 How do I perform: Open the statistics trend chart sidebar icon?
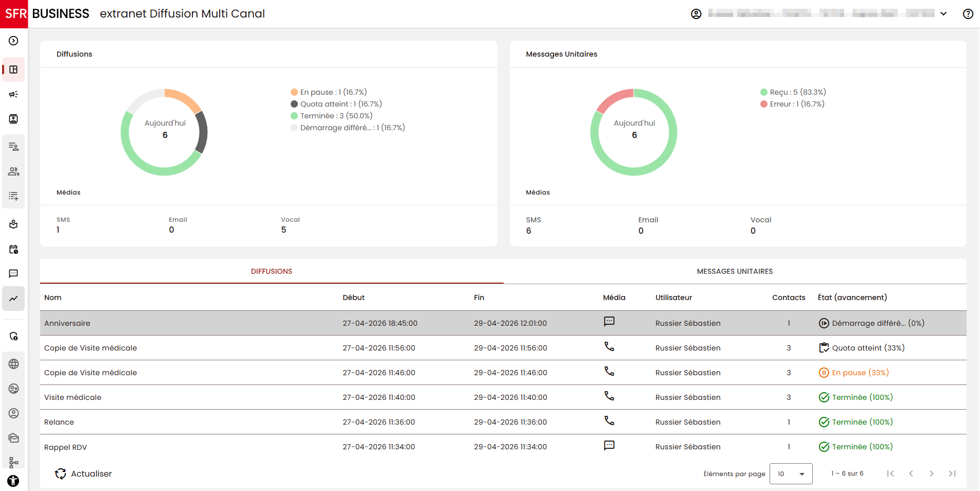[14, 299]
